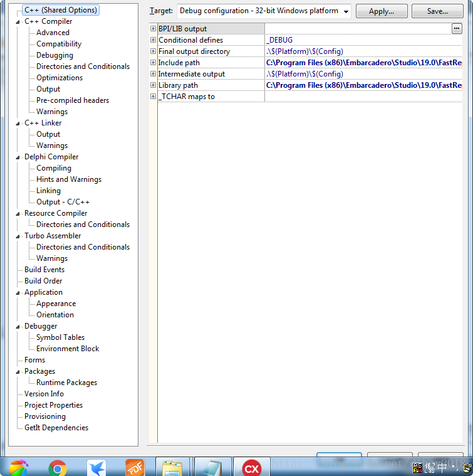
Task: Select C++ (Shared Options) in the tree
Action: pos(61,10)
